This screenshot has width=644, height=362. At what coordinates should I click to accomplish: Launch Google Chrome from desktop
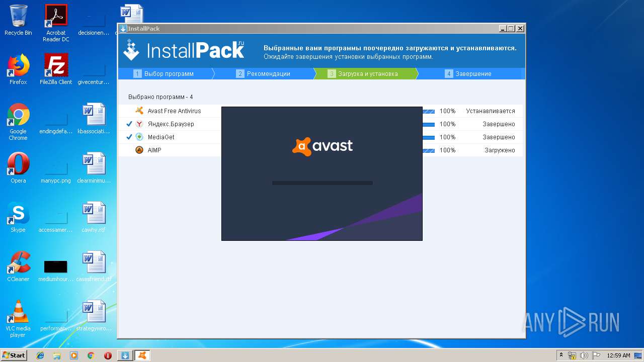18,122
